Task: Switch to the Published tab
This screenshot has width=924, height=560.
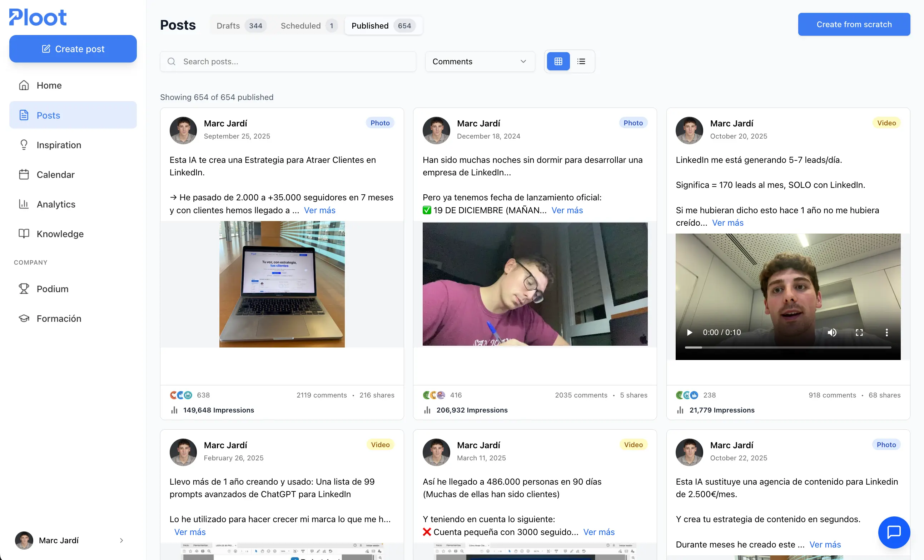Action: [x=383, y=25]
